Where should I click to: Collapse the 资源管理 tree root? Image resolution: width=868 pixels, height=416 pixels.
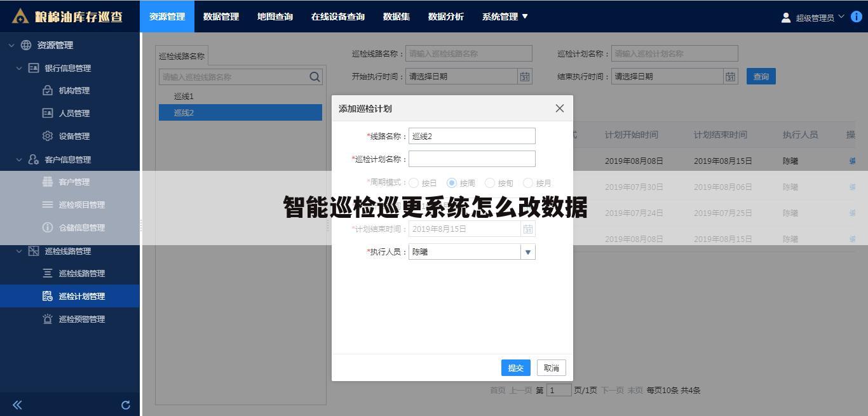(x=11, y=45)
